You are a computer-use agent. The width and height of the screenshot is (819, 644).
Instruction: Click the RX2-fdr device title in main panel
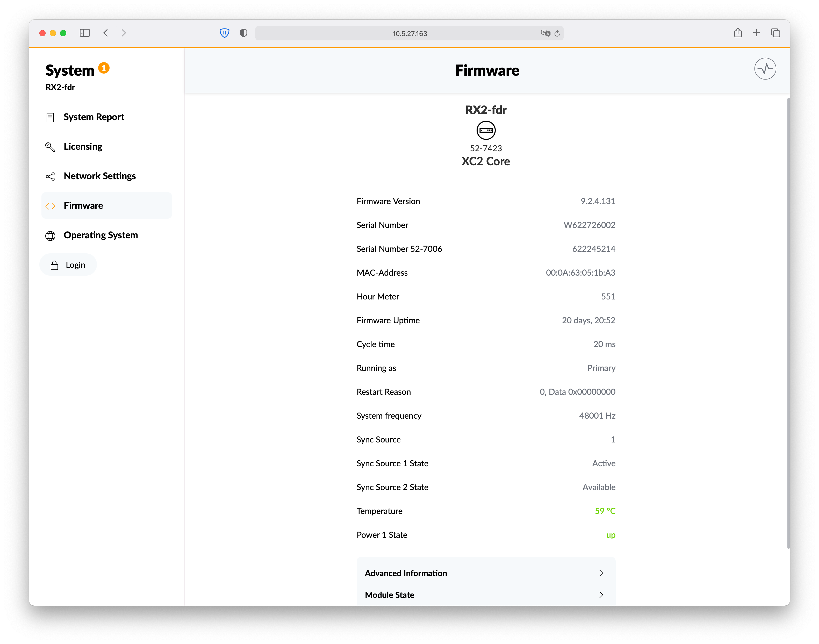(x=486, y=110)
